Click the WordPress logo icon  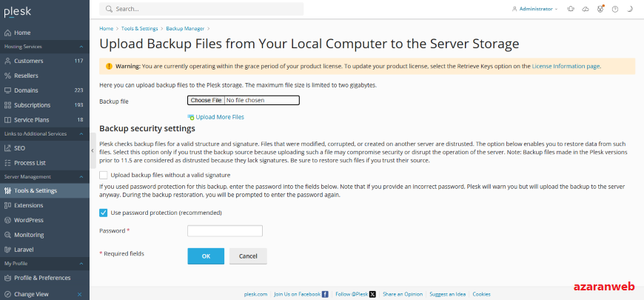[7, 220]
